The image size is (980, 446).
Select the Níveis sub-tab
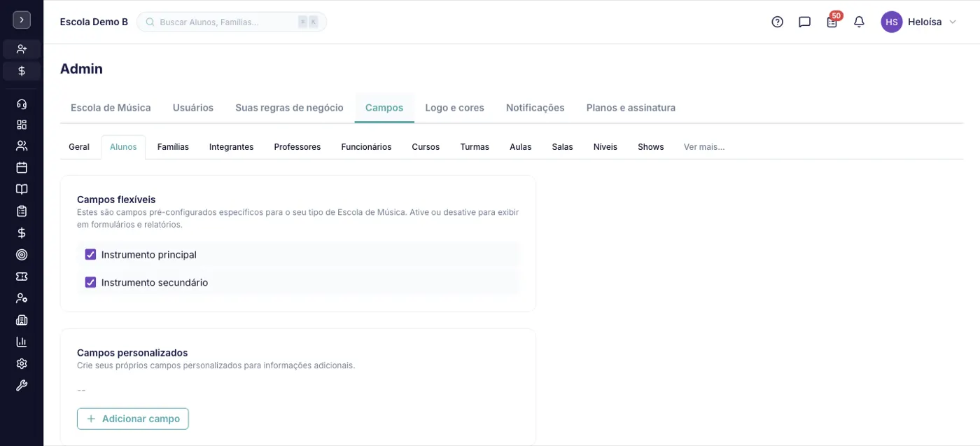[x=605, y=147]
